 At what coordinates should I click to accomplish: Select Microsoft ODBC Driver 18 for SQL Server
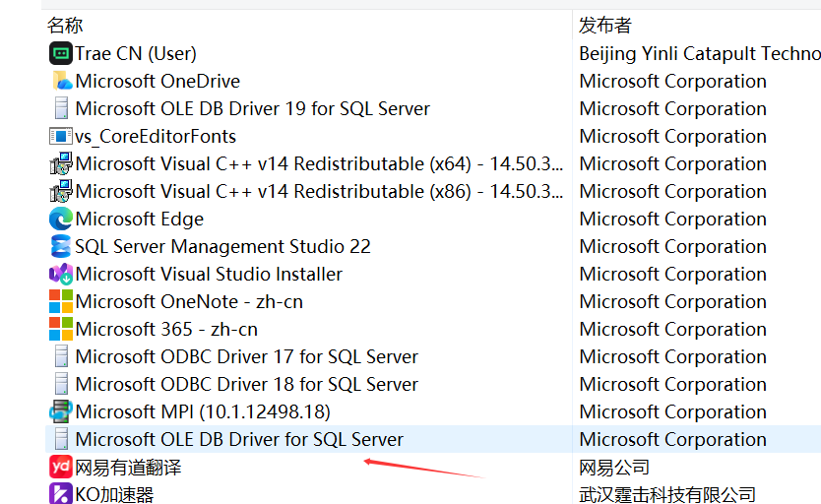[x=247, y=385]
